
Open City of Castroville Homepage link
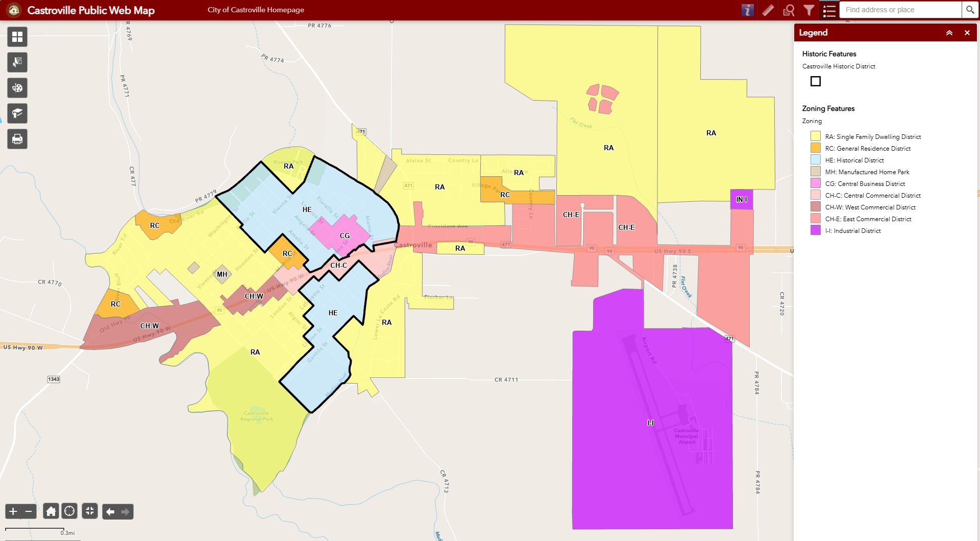point(256,10)
